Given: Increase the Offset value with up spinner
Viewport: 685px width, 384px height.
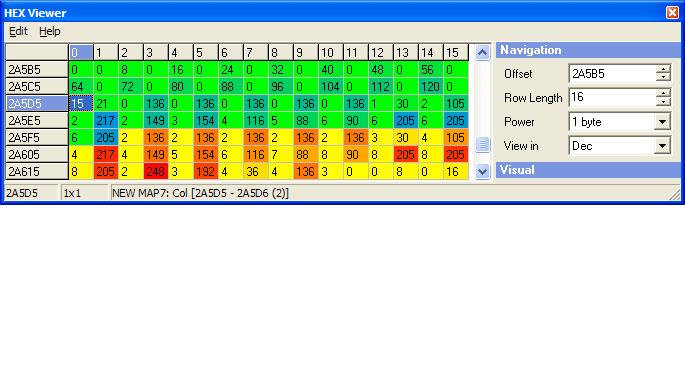Looking at the screenshot, I should [663, 69].
